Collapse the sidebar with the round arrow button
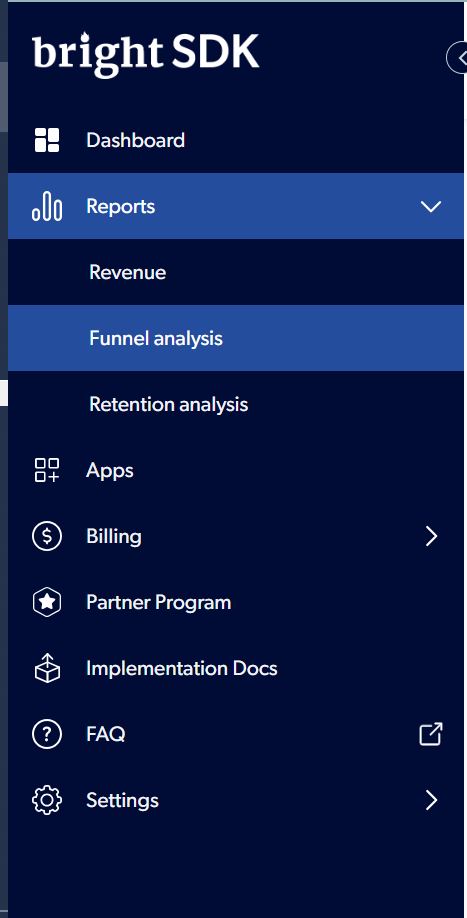 click(457, 57)
